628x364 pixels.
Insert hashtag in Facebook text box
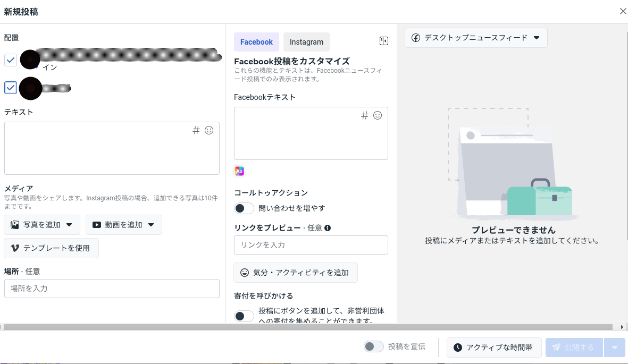point(364,115)
